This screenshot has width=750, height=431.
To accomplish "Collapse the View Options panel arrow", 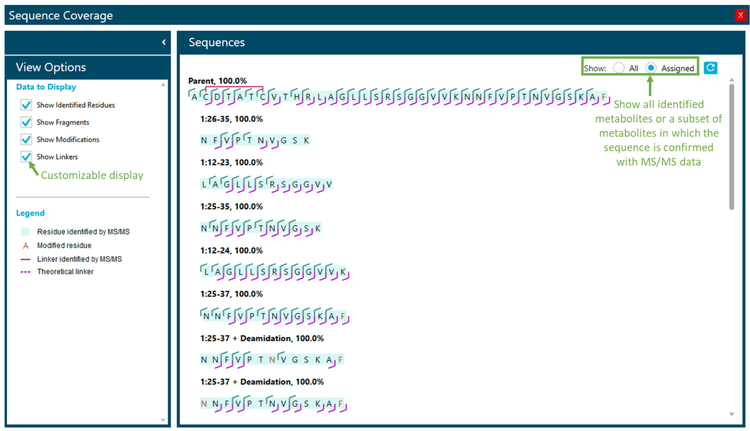I will tap(163, 42).
